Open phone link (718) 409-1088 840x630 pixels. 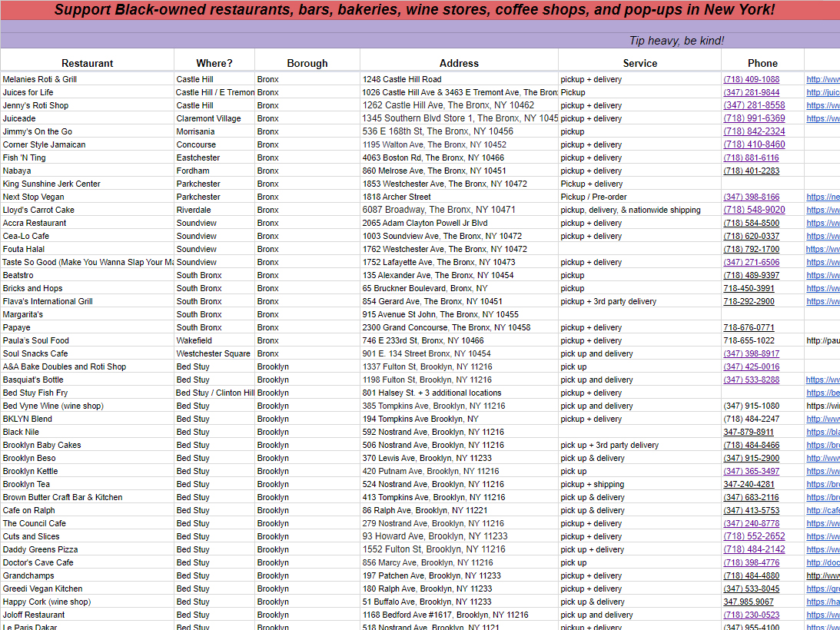(752, 79)
